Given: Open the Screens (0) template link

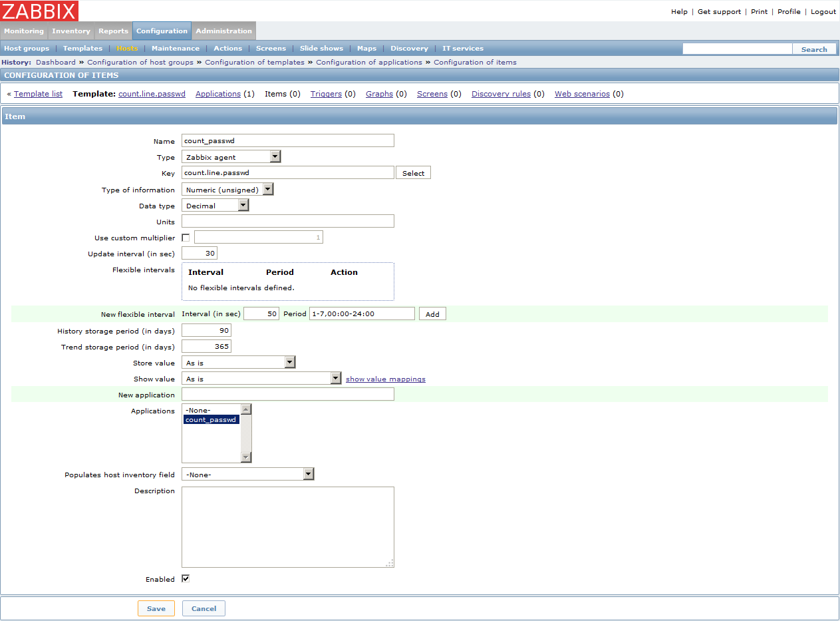Looking at the screenshot, I should click(432, 94).
